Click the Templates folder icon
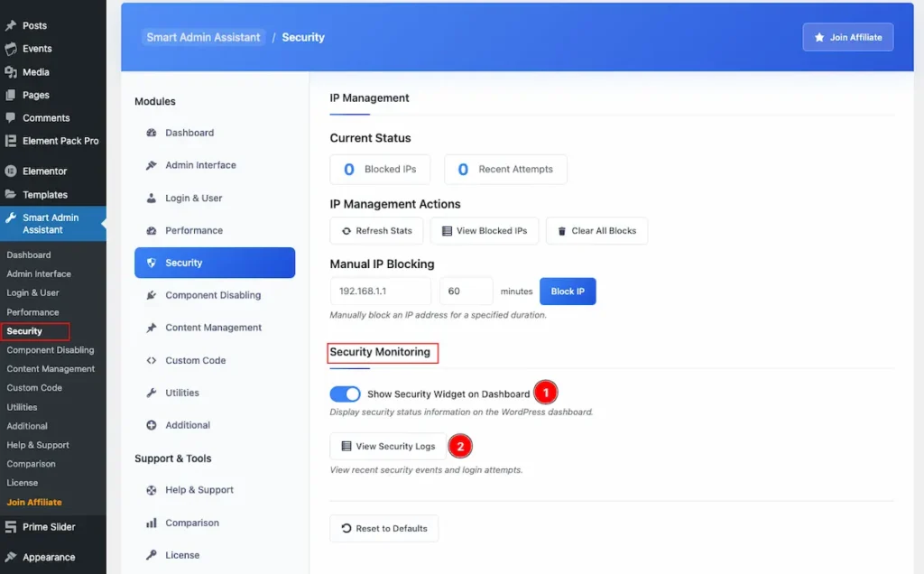Viewport: 924px width, 574px height. [x=11, y=194]
